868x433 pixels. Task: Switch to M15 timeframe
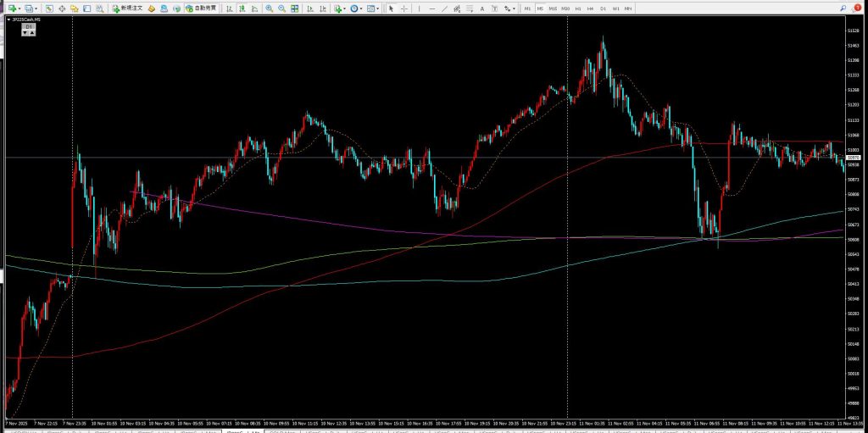coord(553,8)
